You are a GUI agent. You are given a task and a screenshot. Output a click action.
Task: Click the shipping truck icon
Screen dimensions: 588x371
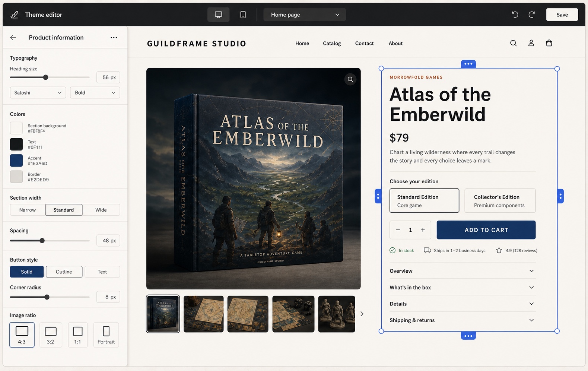pos(427,250)
